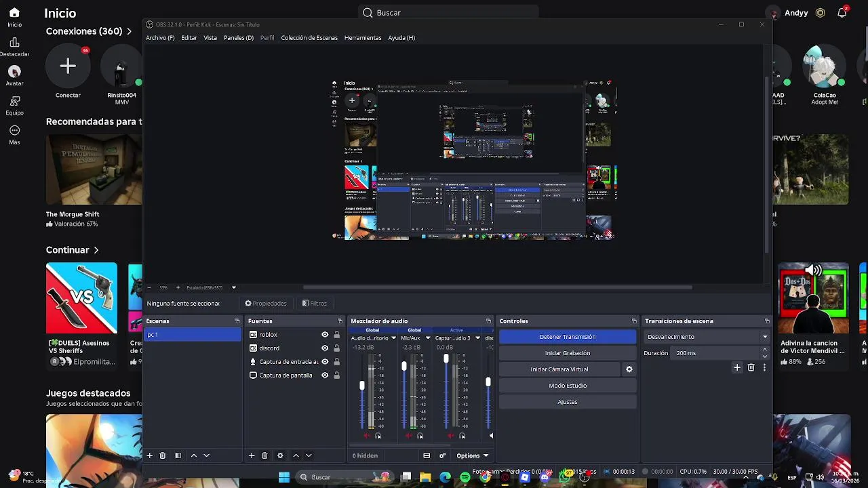
Task: Undock the Fuentes panel
Action: click(340, 321)
